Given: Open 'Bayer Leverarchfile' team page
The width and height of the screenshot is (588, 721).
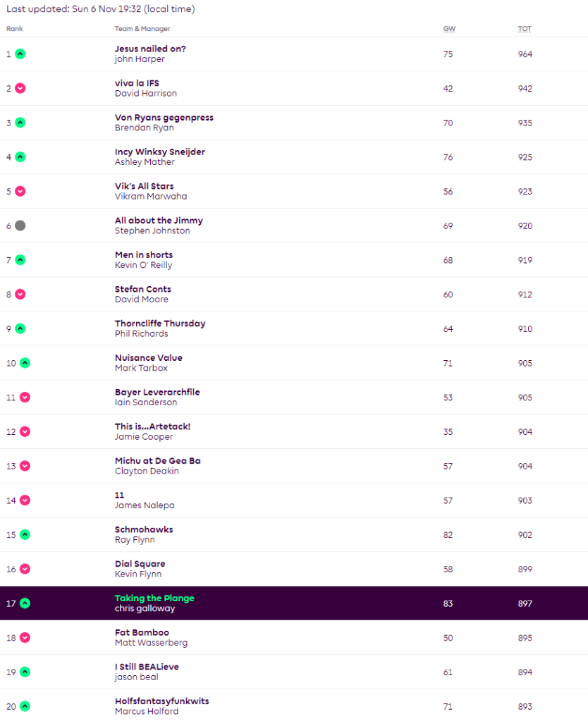Looking at the screenshot, I should click(157, 392).
